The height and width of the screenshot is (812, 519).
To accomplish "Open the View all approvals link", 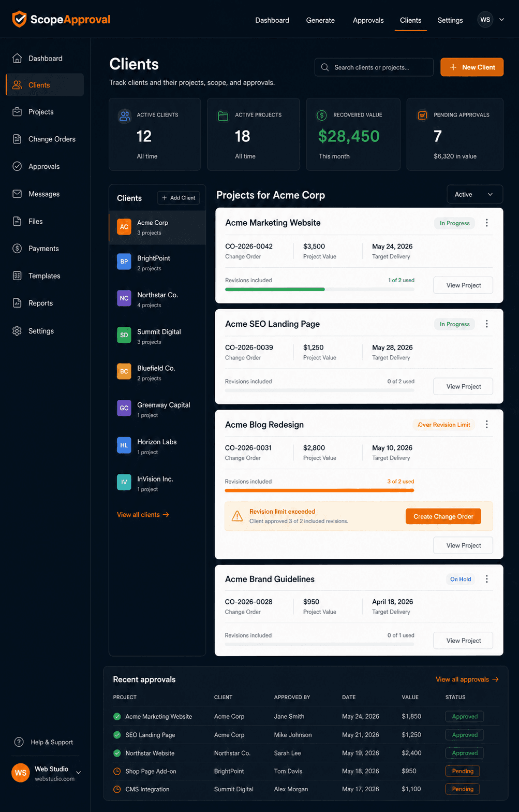I will coord(467,679).
